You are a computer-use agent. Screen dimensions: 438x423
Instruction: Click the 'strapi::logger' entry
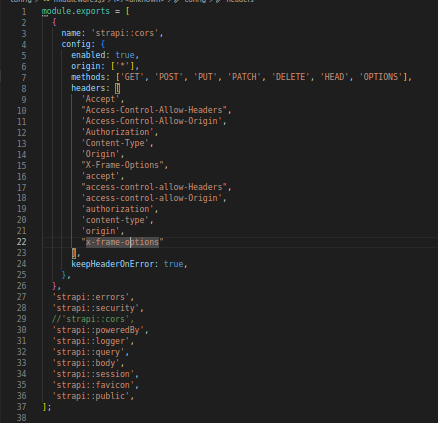[91, 341]
